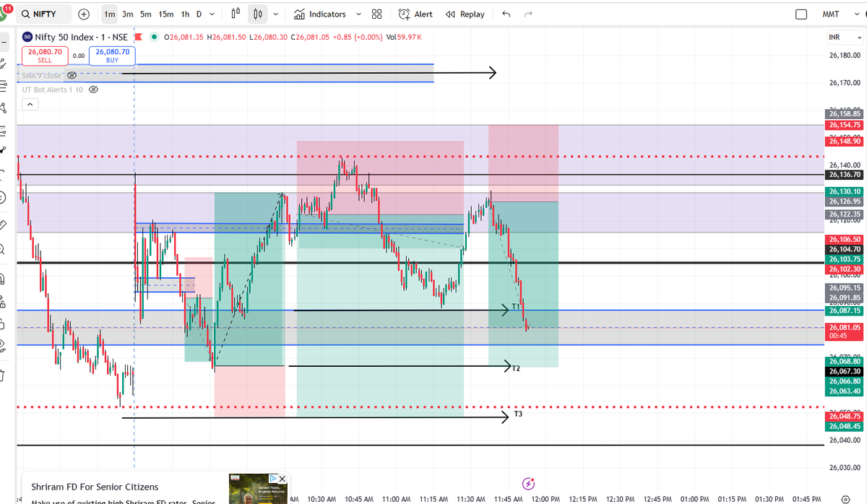Expand the chart style dropdown arrow
Screen dimensions: 867x504
point(277,14)
